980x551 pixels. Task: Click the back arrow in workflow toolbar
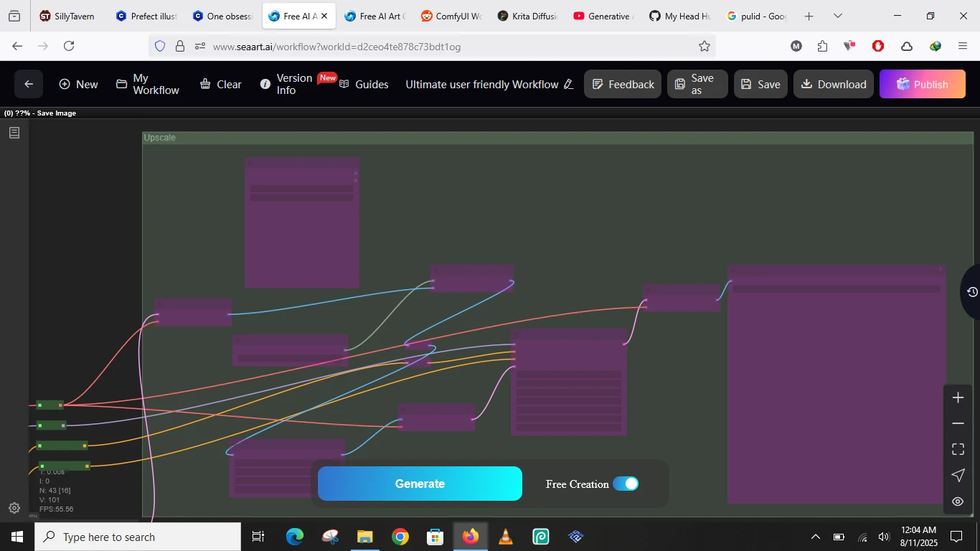[x=29, y=84]
